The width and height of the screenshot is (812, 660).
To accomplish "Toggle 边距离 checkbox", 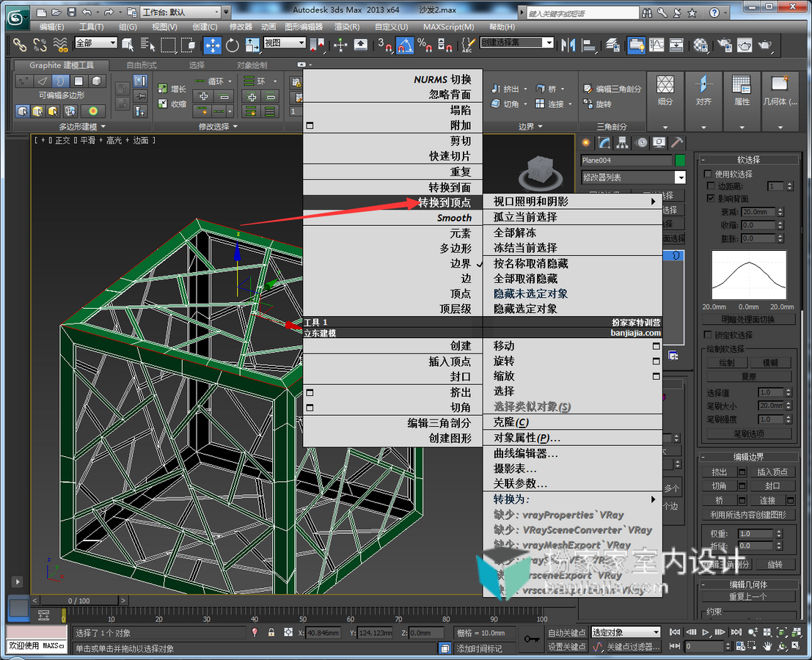I will point(711,186).
